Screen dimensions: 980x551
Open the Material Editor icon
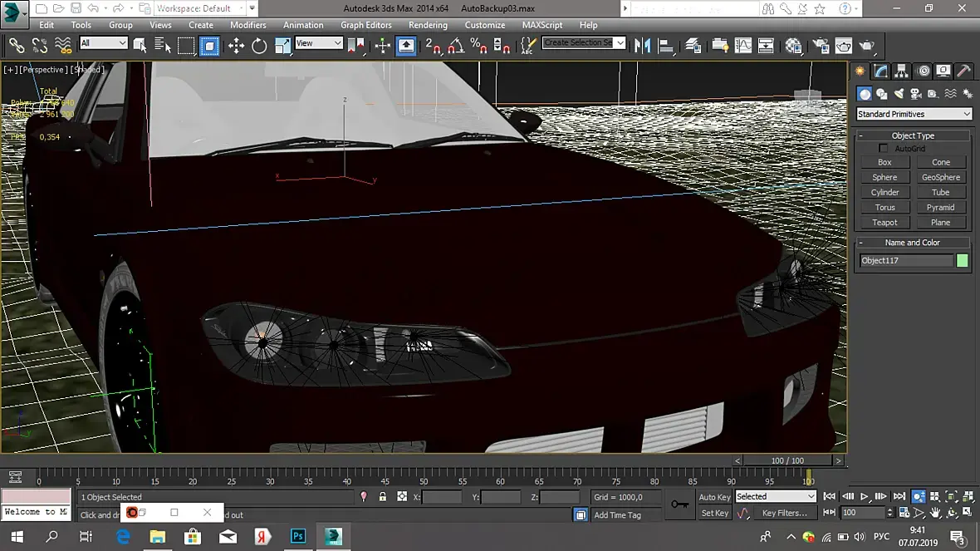[793, 46]
